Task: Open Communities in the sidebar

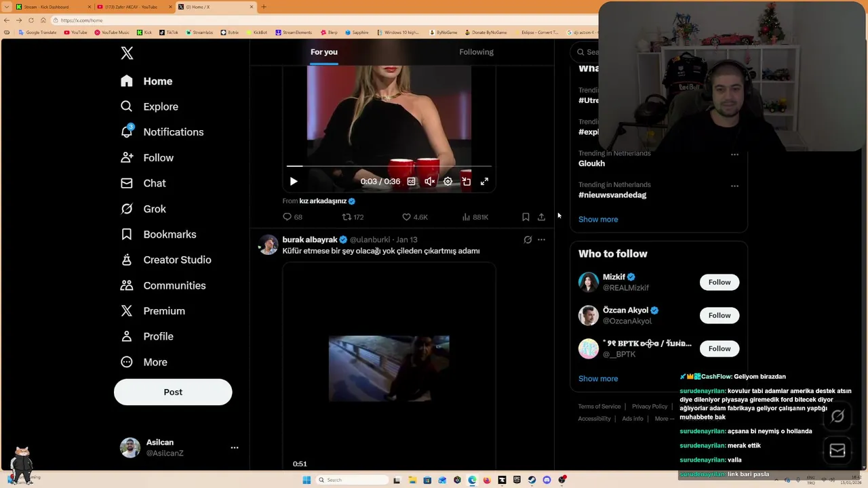Action: tap(163, 285)
